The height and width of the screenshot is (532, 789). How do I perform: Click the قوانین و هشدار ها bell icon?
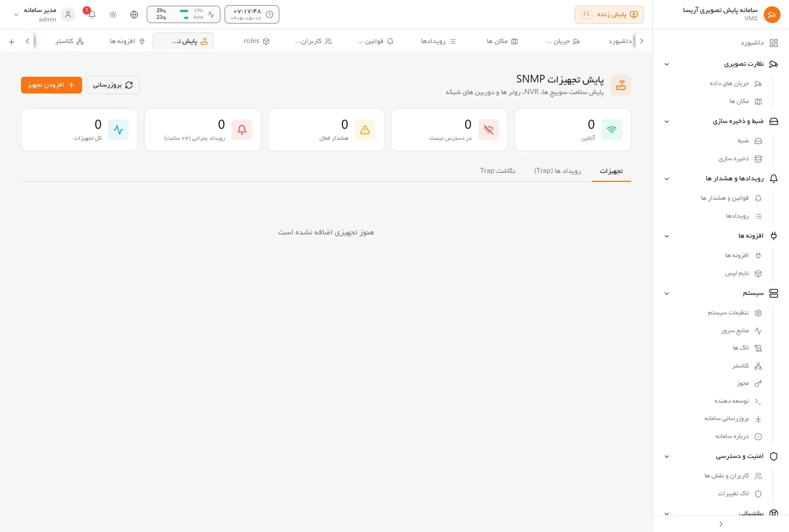tap(758, 198)
